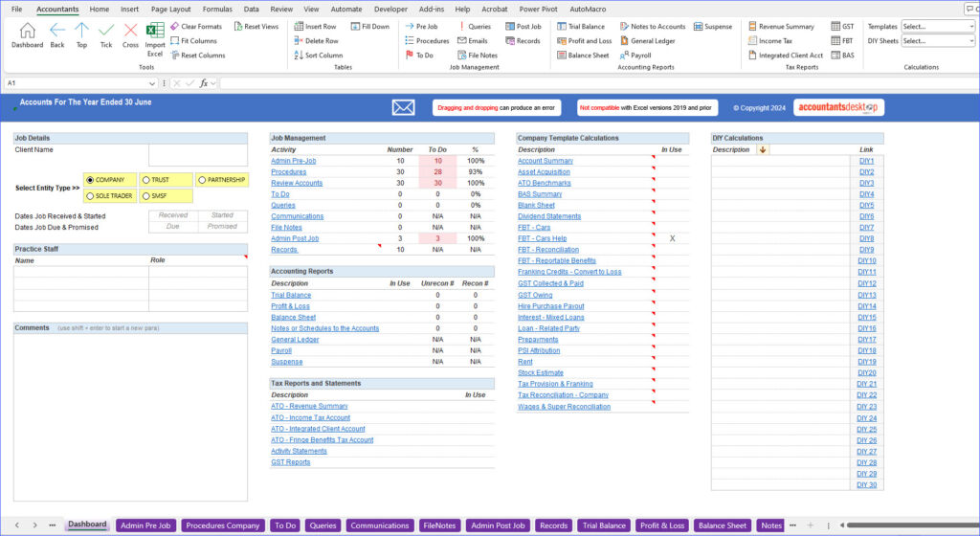980x536 pixels.
Task: Click the Back arrow icon
Action: click(57, 31)
